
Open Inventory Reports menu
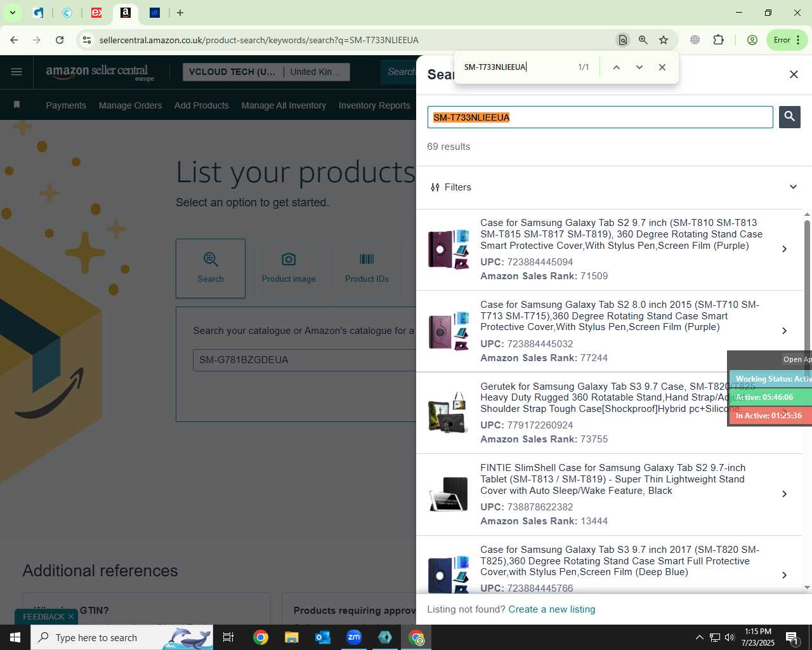374,105
